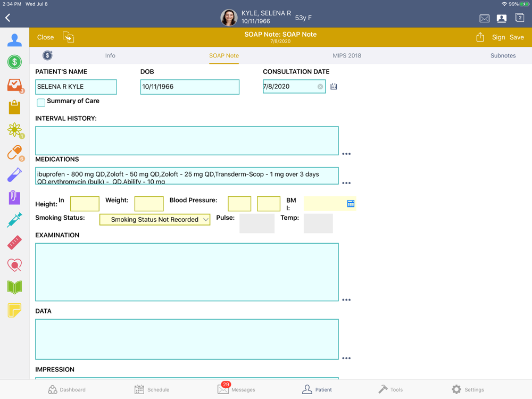Tap the share icon in the header
532x399 pixels.
(480, 37)
